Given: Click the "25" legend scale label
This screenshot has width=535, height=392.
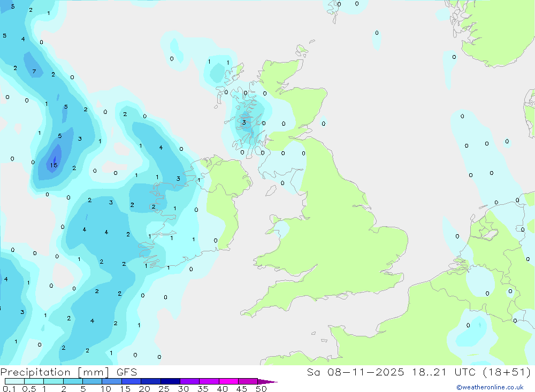Looking at the screenshot, I should coord(164,389).
